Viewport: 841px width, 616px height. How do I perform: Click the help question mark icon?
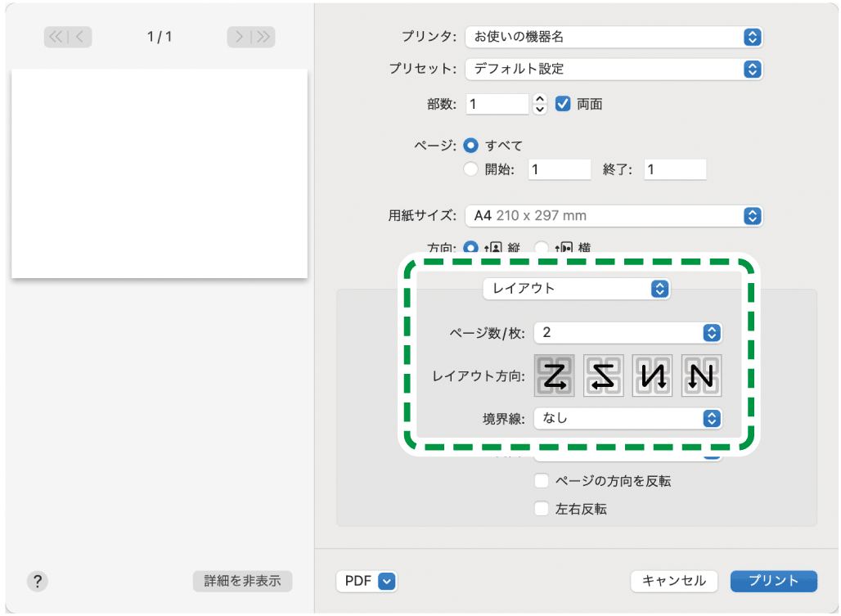[x=37, y=581]
